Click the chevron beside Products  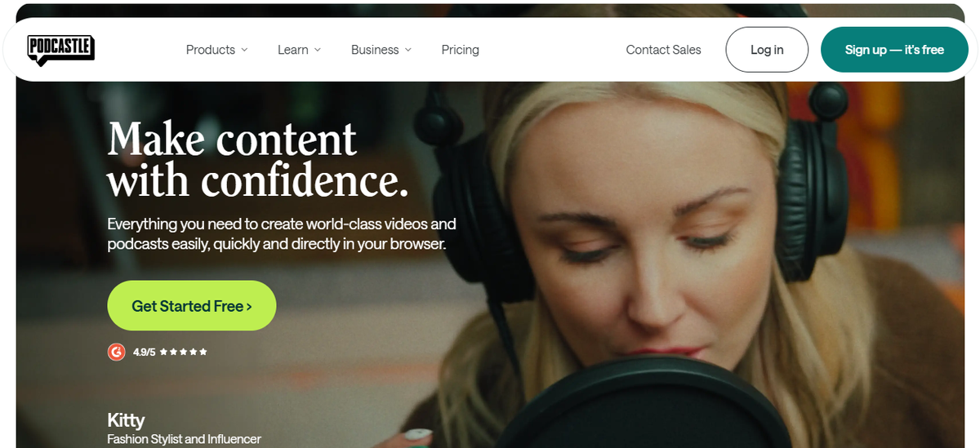(x=243, y=50)
